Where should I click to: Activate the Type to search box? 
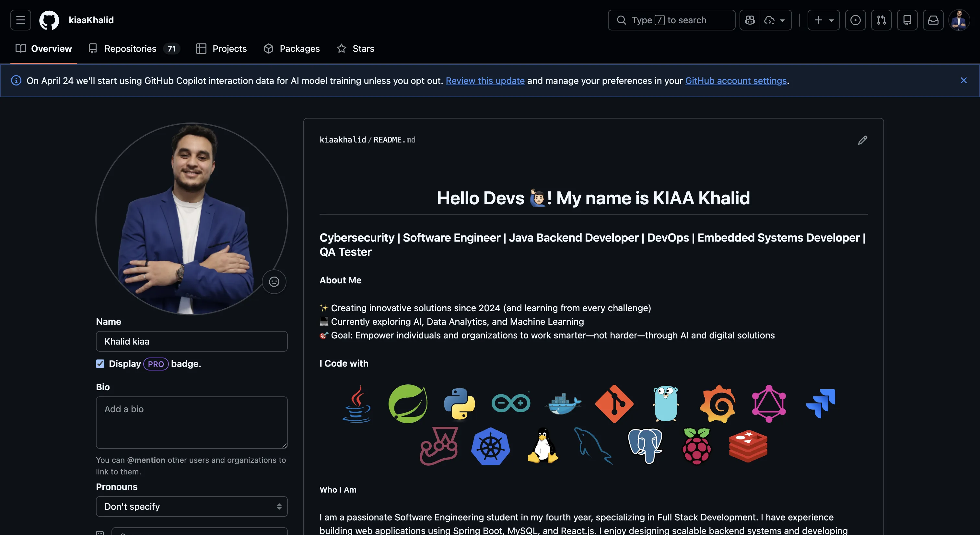pos(671,20)
